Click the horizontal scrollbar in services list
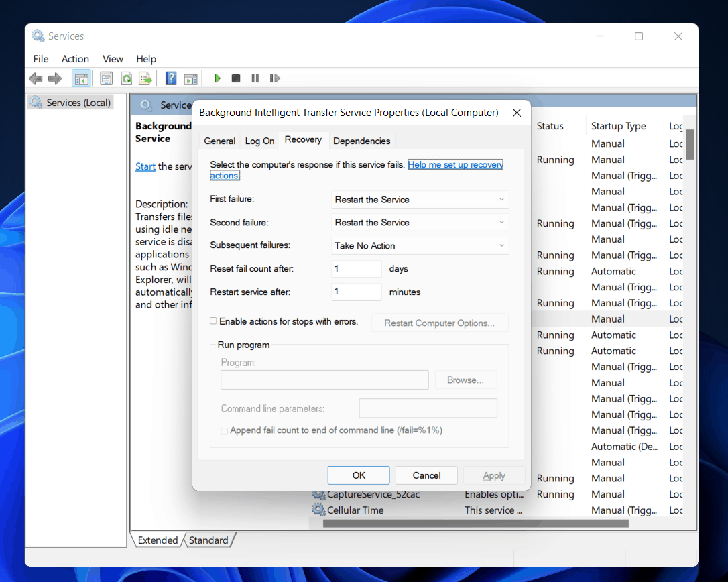728x582 pixels. [475, 523]
